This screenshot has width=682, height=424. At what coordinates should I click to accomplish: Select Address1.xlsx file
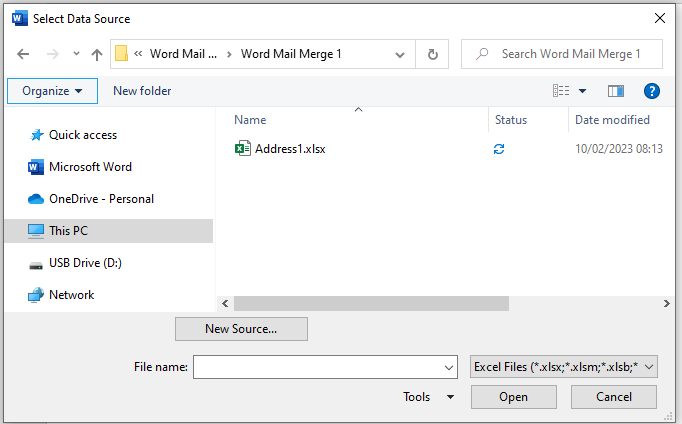click(x=290, y=149)
